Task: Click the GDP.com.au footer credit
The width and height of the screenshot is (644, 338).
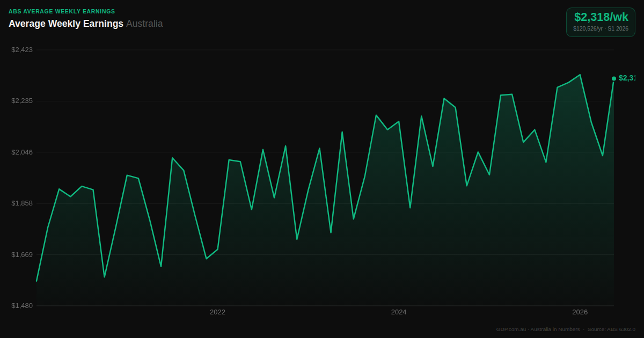Action: pyautogui.click(x=511, y=329)
